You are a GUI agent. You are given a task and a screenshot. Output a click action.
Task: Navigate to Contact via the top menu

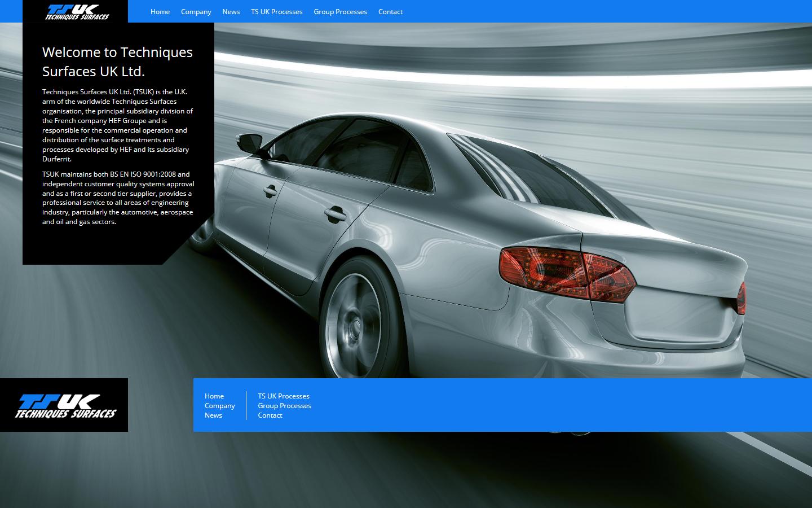[x=390, y=11]
